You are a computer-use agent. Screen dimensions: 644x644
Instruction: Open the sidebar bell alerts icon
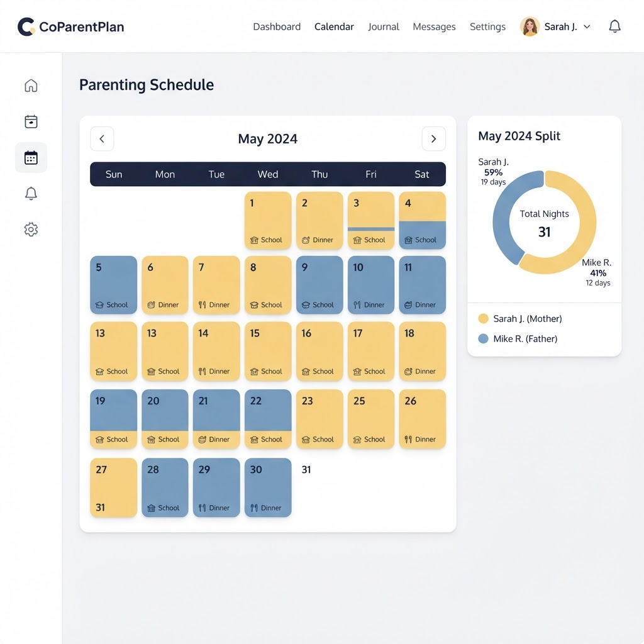click(31, 194)
